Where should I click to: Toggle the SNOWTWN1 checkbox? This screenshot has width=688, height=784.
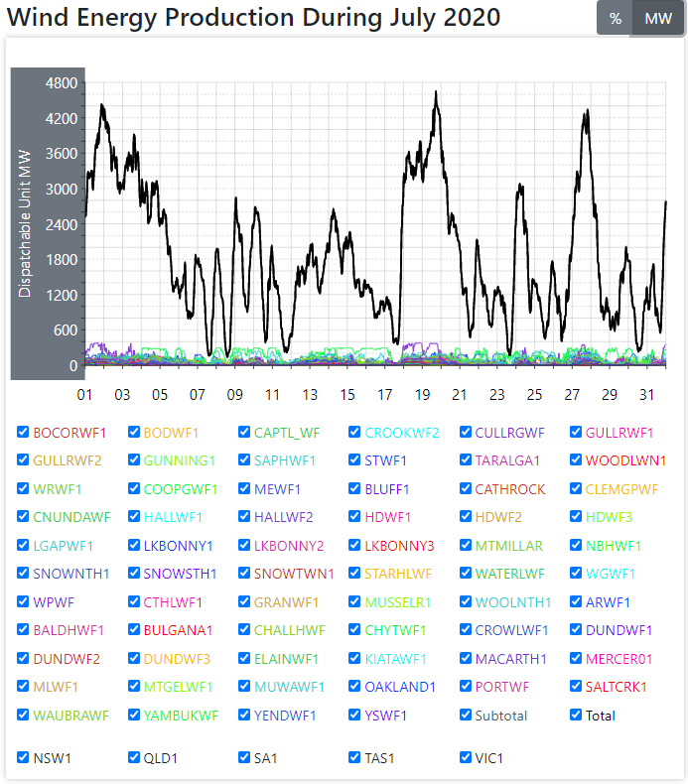pyautogui.click(x=245, y=574)
